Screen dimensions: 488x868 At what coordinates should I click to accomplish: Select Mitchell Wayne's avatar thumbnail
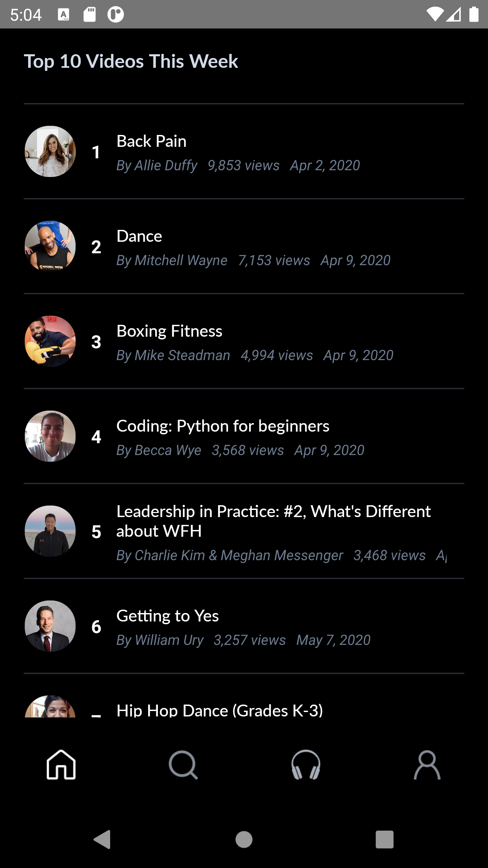pos(50,246)
